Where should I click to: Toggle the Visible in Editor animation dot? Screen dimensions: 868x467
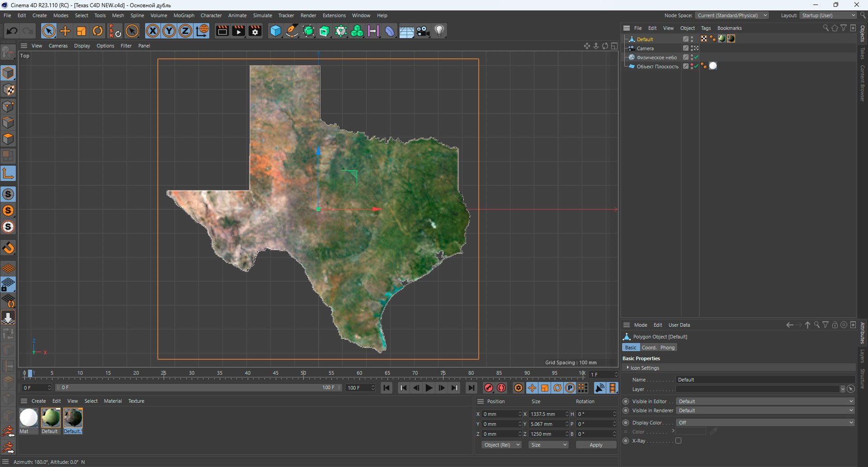coord(626,401)
